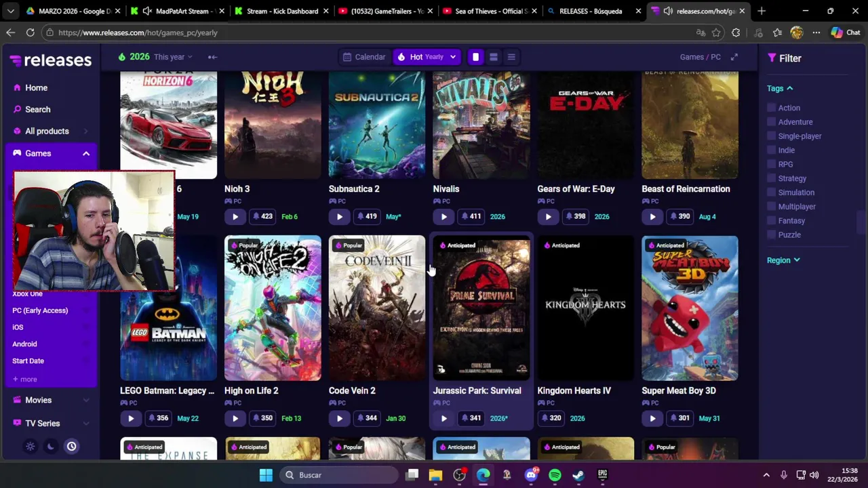Expand the TV Series section
The height and width of the screenshot is (488, 868).
pos(51,423)
